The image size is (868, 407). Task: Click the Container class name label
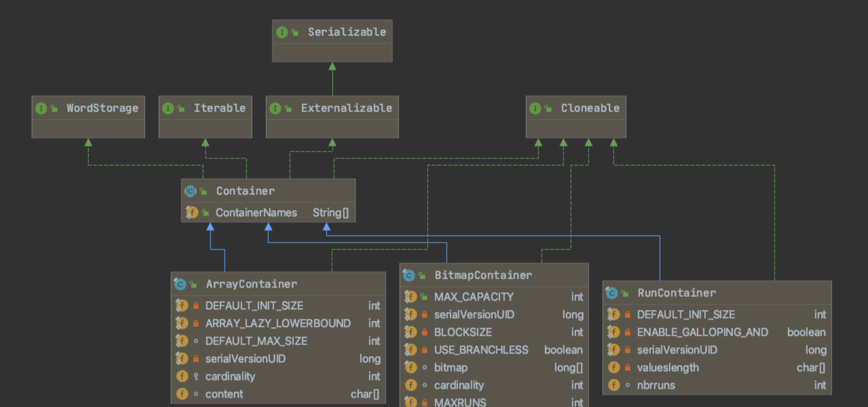tap(245, 191)
